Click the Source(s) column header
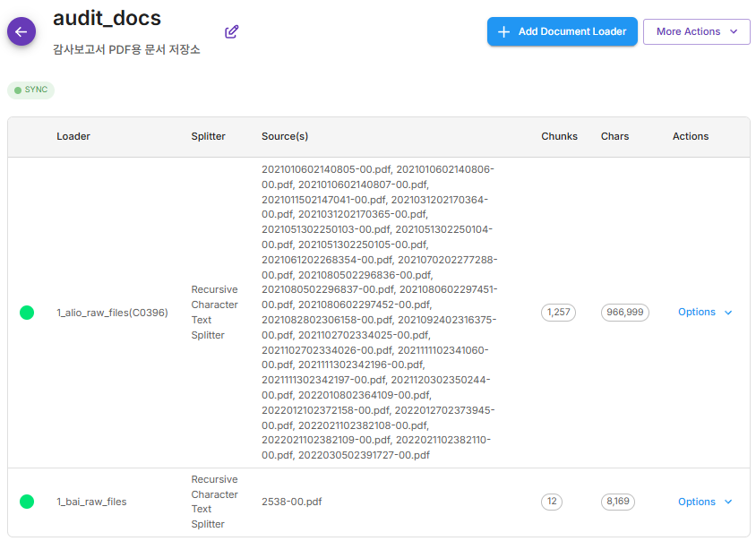Screen dimensions: 756x541 pyautogui.click(x=285, y=137)
